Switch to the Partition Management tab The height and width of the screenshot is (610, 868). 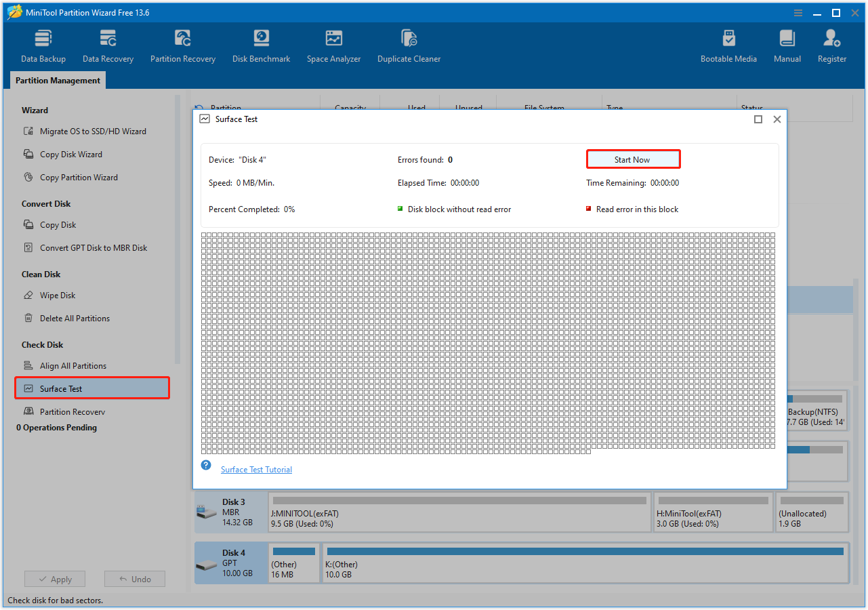point(57,80)
